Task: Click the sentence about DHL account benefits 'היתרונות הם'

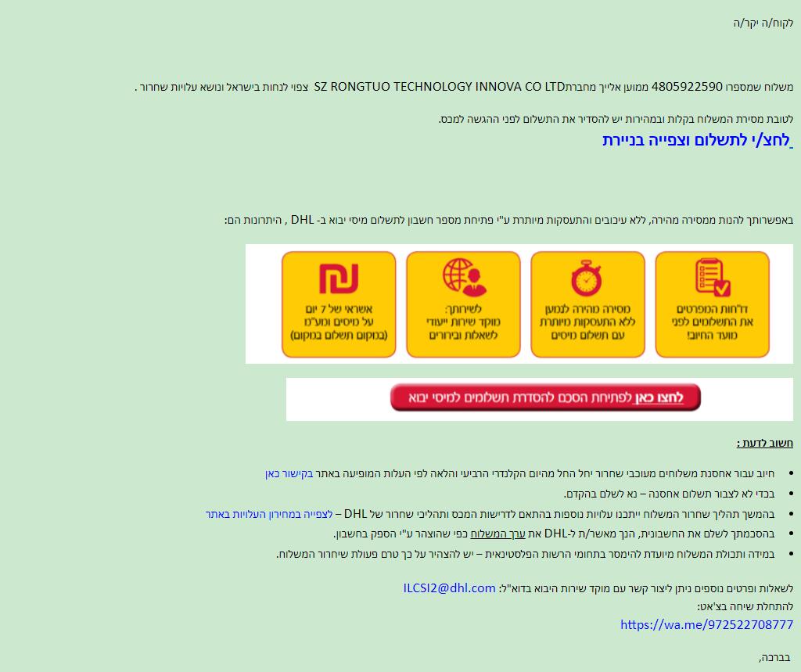Action: [x=508, y=221]
